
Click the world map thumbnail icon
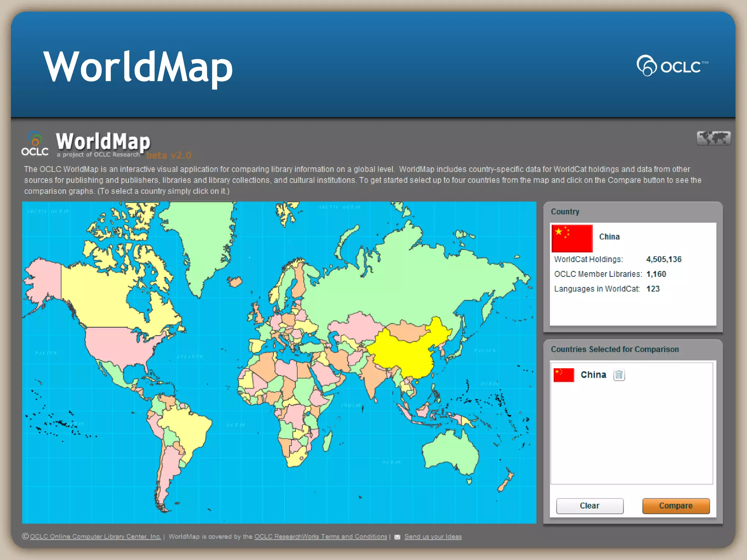713,138
